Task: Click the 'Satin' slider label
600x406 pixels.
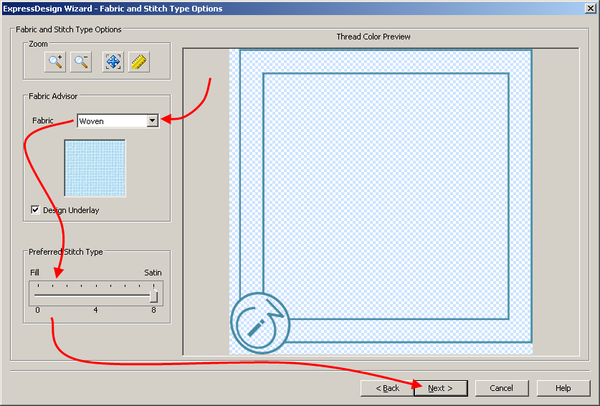Action: pyautogui.click(x=153, y=272)
